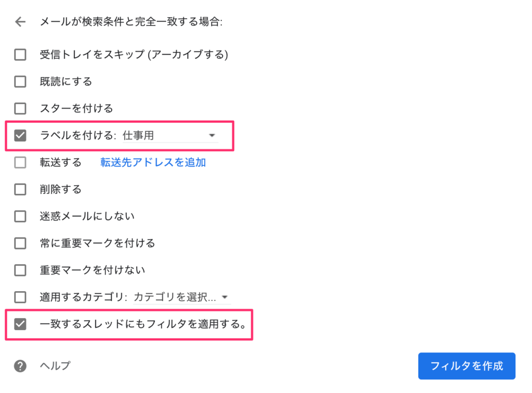This screenshot has width=532, height=393.
Task: Enable 受信トレイをスキップ (アーカイブする)
Action: pos(20,55)
